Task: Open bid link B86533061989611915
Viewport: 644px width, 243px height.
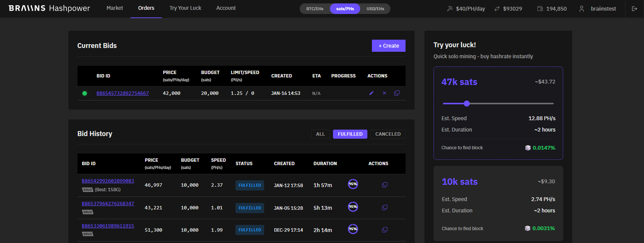Action: pyautogui.click(x=108, y=226)
